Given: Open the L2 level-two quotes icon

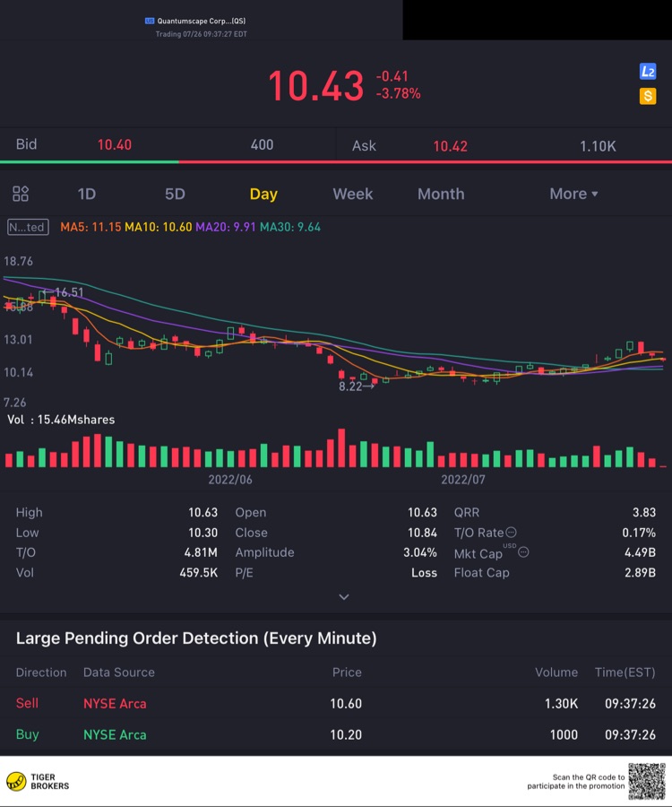Looking at the screenshot, I should coord(647,71).
